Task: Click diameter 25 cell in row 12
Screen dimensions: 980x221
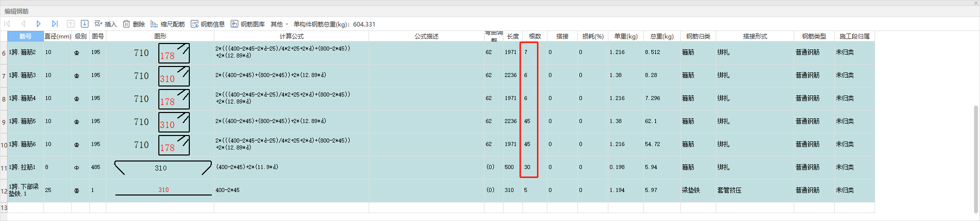Action: point(57,190)
